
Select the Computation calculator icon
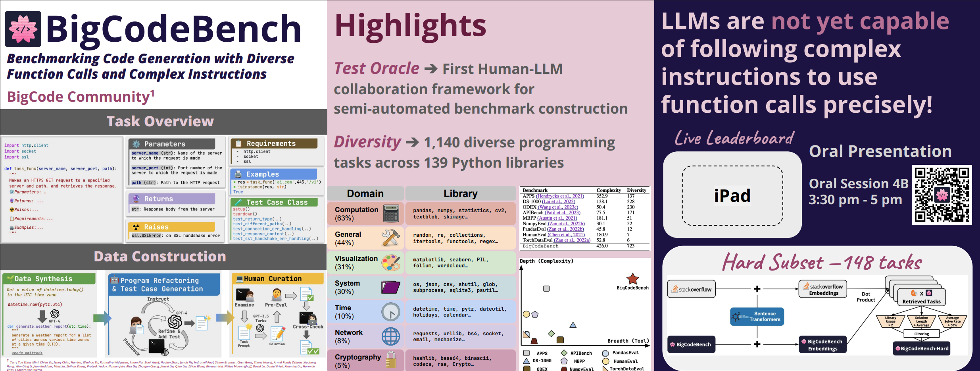coord(391,213)
